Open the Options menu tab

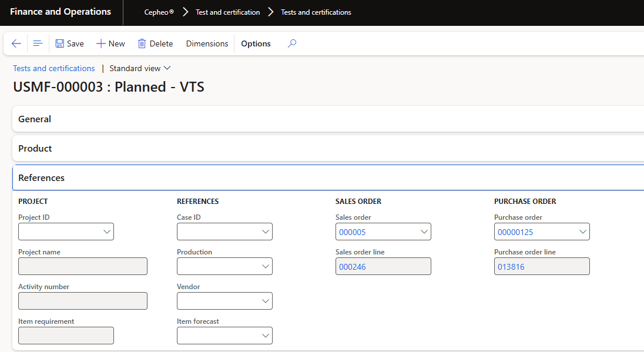click(x=256, y=43)
